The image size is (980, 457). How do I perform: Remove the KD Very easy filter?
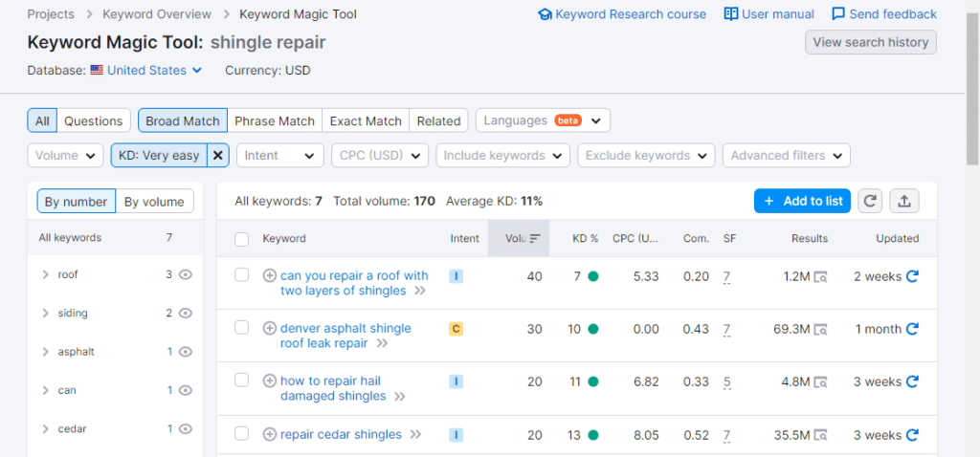coord(217,156)
